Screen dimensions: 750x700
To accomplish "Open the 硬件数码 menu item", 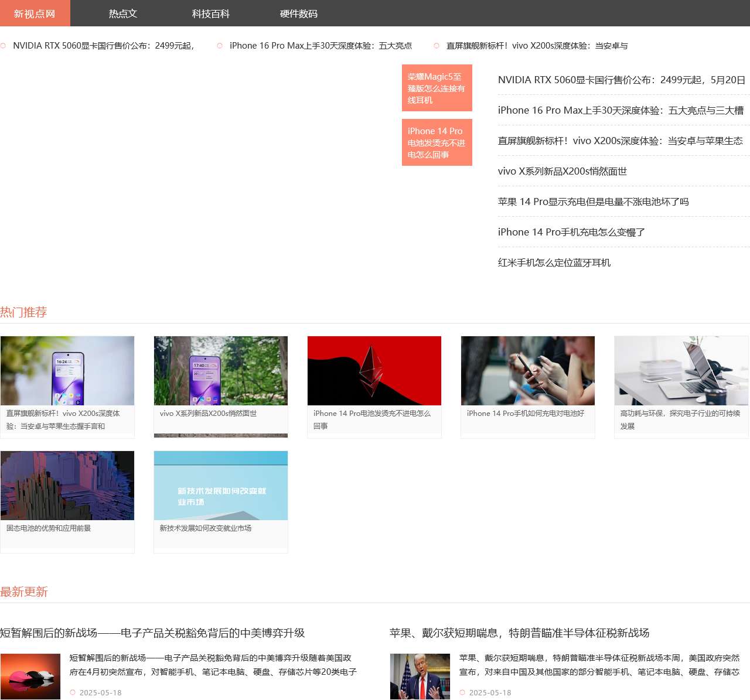I will click(x=299, y=13).
